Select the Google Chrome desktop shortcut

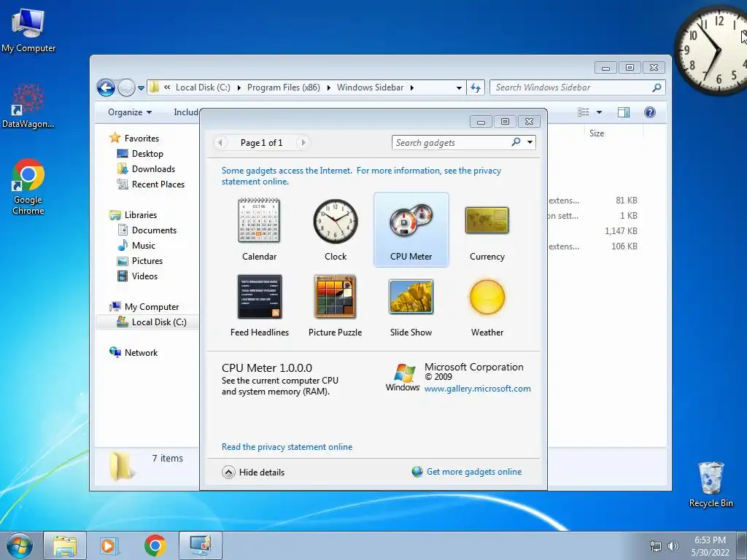tap(28, 187)
